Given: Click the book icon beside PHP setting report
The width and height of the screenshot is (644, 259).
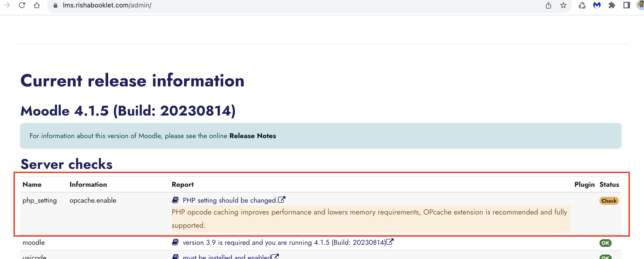Looking at the screenshot, I should click(175, 200).
